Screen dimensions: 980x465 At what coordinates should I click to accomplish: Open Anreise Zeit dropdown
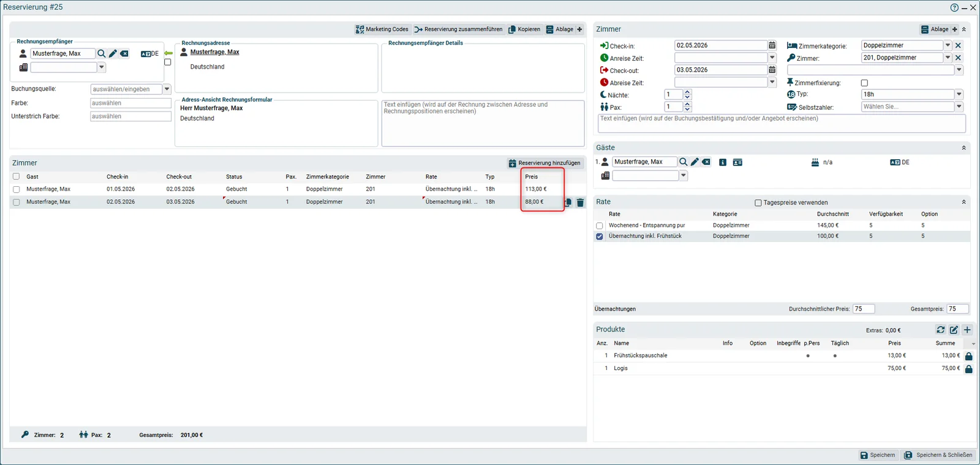coord(772,58)
